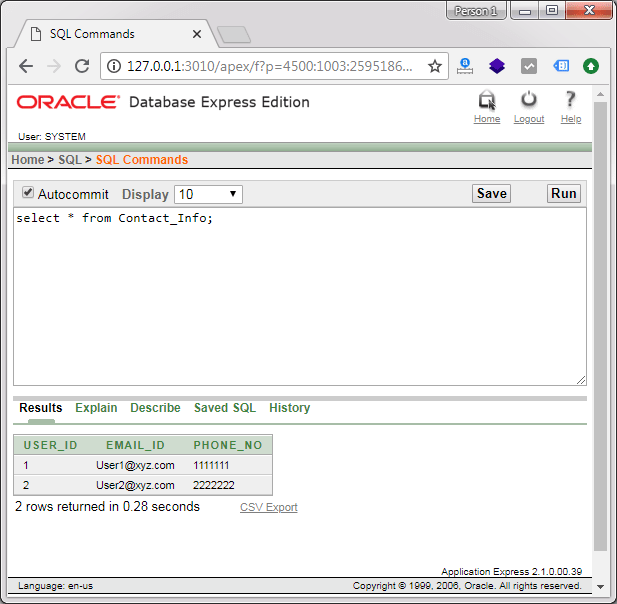Click SQL in the breadcrumb
617x604 pixels.
(70, 160)
